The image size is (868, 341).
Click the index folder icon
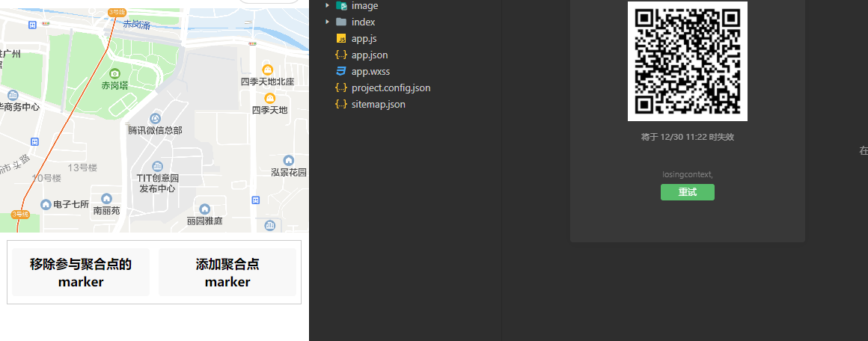click(x=341, y=22)
